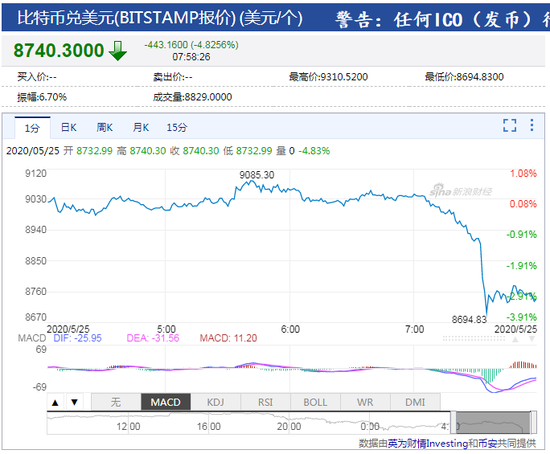Select the MACD indicator button
550x454 pixels.
tap(166, 402)
